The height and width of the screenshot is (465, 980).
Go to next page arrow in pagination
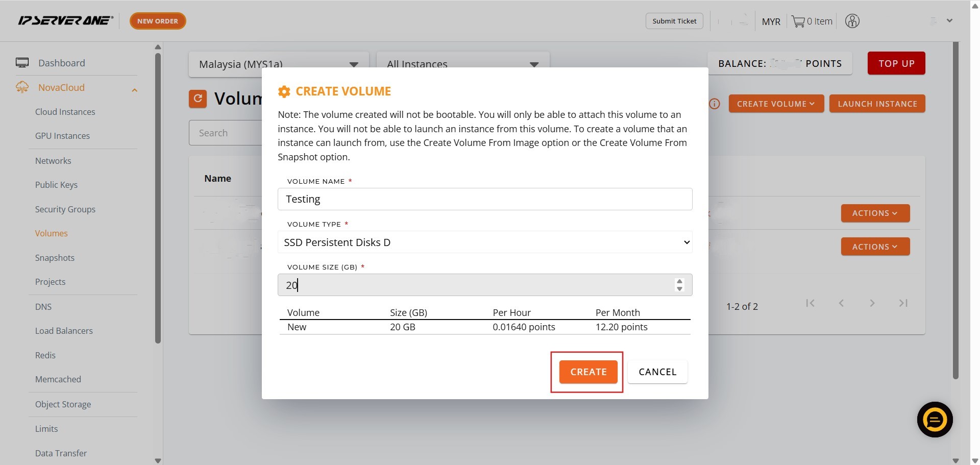tap(872, 303)
